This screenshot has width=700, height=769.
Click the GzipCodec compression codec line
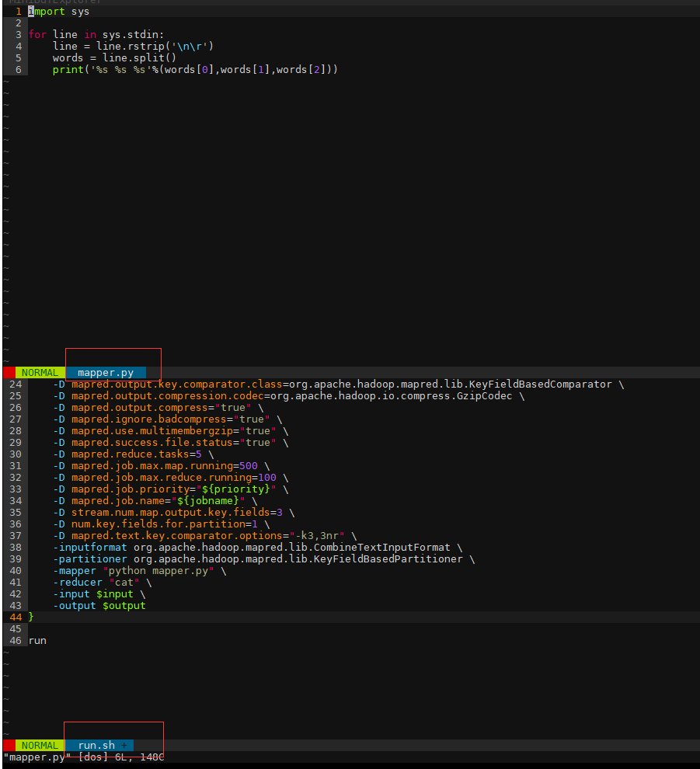click(x=289, y=396)
